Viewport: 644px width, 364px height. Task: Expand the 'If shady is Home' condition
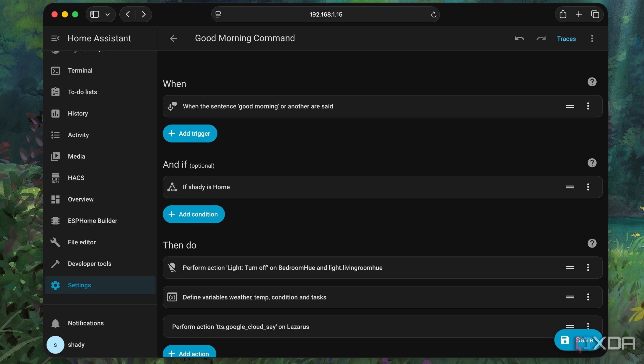[383, 187]
